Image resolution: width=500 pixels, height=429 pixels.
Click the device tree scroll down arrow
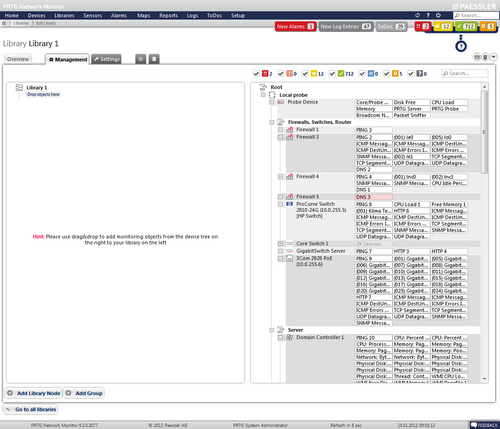(x=484, y=379)
